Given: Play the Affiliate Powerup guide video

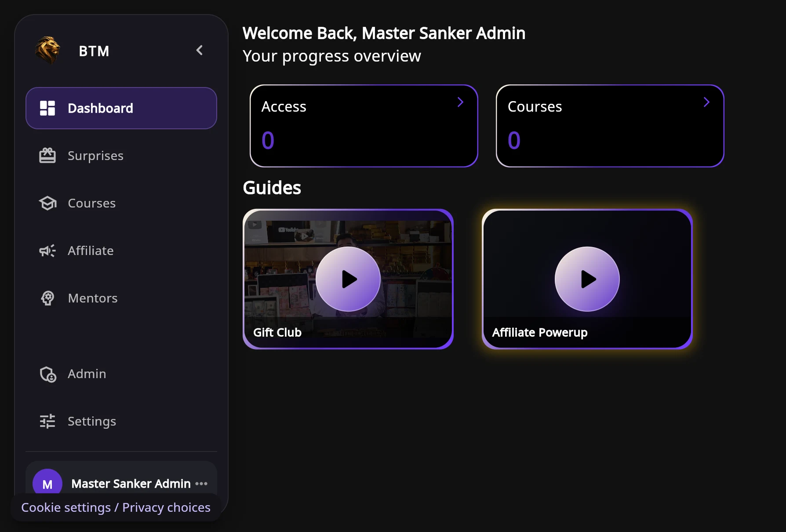Looking at the screenshot, I should coord(587,279).
